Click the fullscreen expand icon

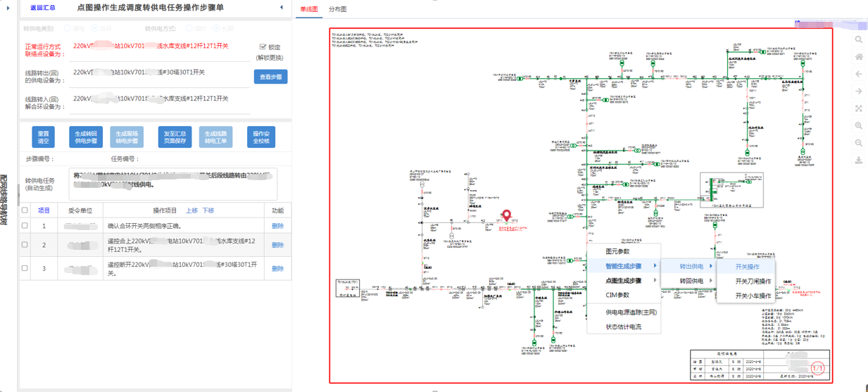coord(859,108)
